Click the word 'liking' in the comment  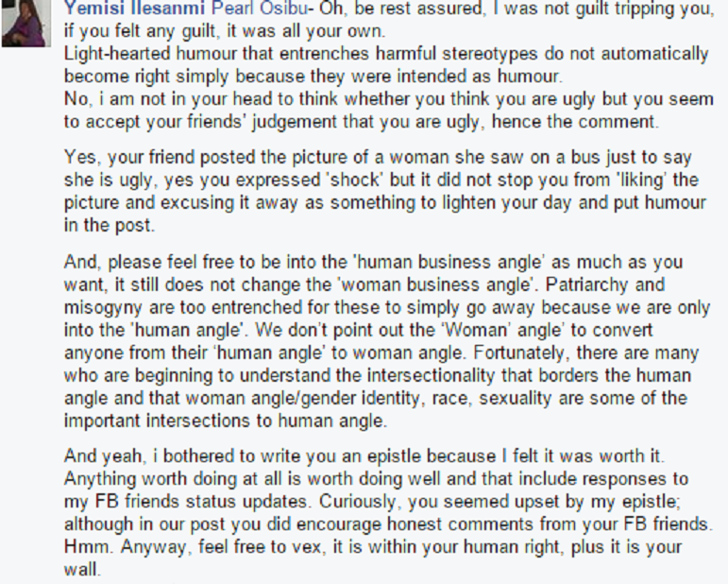[642, 180]
